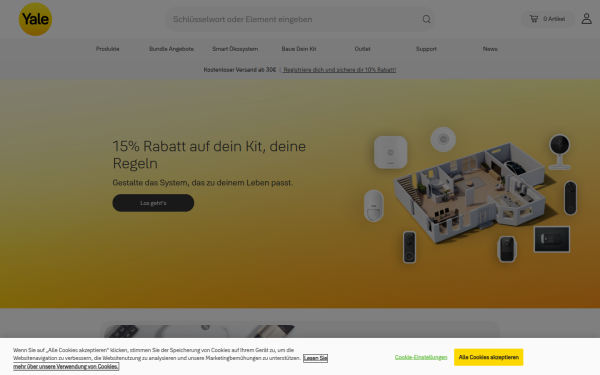Viewport: 600px width, 375px height.
Task: Open the Support menu item
Action: pyautogui.click(x=426, y=49)
